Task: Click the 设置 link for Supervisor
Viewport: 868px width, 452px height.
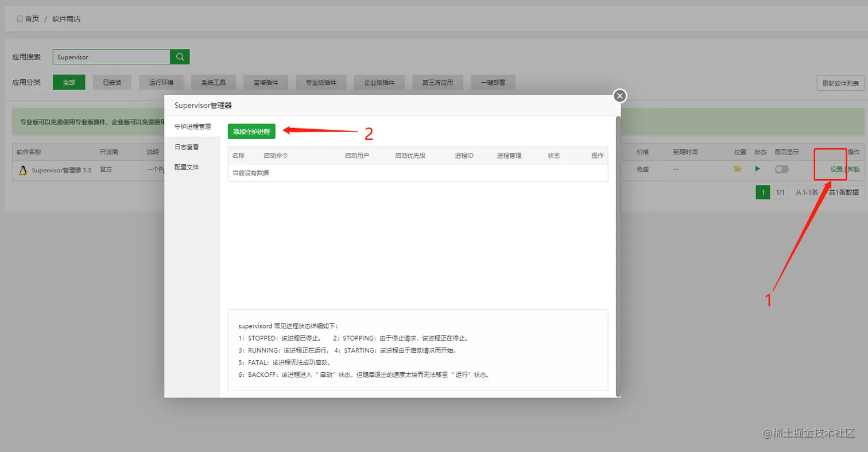Action: coord(836,169)
